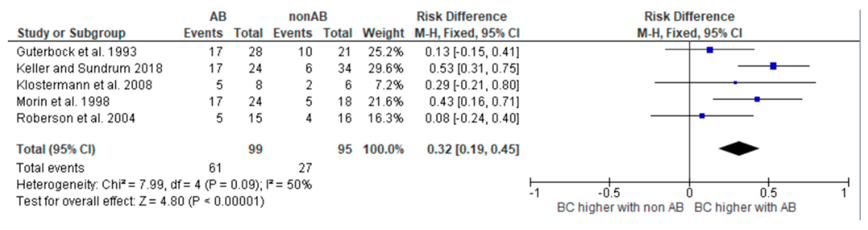Click the Study or Subgroup column header
The image size is (868, 230).
[71, 33]
